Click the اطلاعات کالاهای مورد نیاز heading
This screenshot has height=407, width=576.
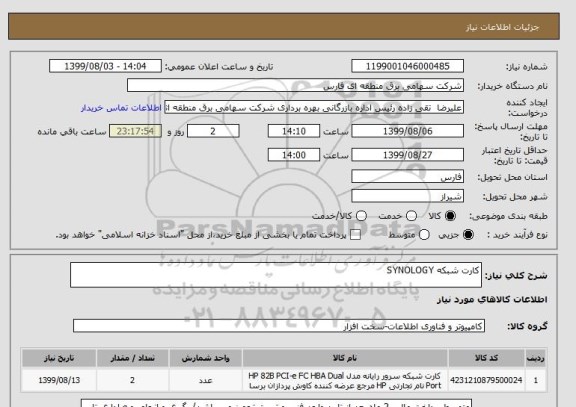click(492, 300)
